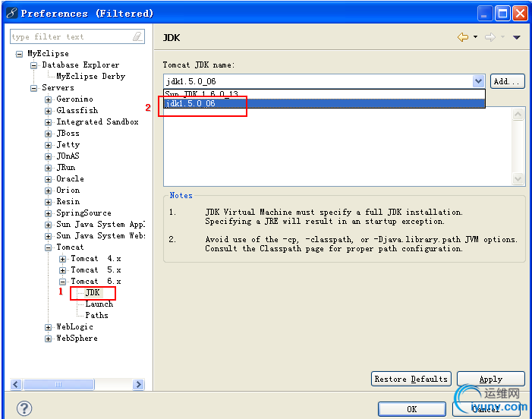Open the preferences view menu triangle
The height and width of the screenshot is (419, 532).
(516, 37)
